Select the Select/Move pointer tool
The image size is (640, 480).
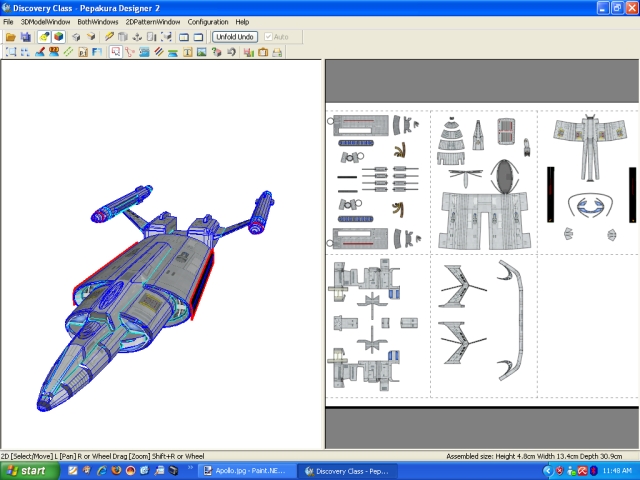coord(116,52)
